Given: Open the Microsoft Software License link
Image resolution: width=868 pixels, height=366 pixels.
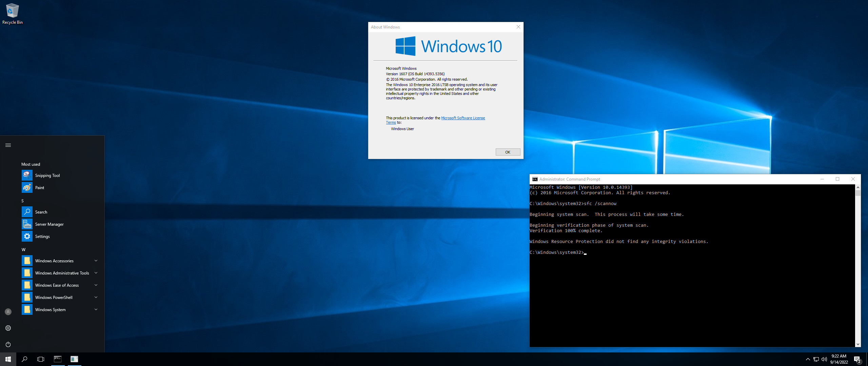Looking at the screenshot, I should 463,118.
